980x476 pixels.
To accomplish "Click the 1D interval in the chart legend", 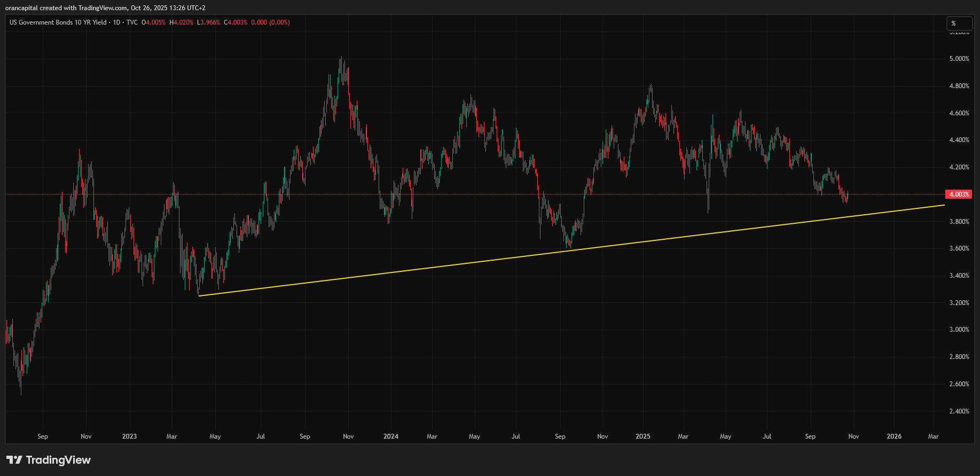I will tap(116, 22).
